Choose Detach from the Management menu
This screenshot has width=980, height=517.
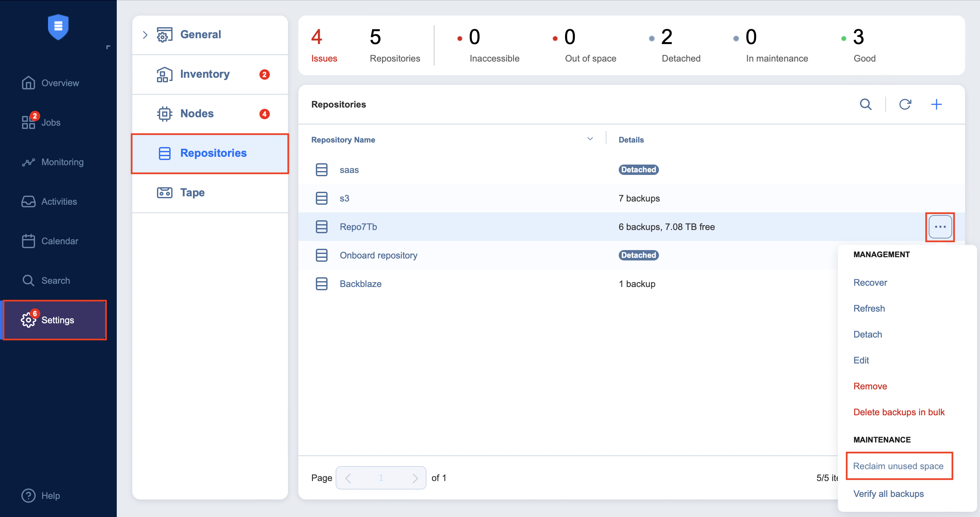pyautogui.click(x=867, y=334)
